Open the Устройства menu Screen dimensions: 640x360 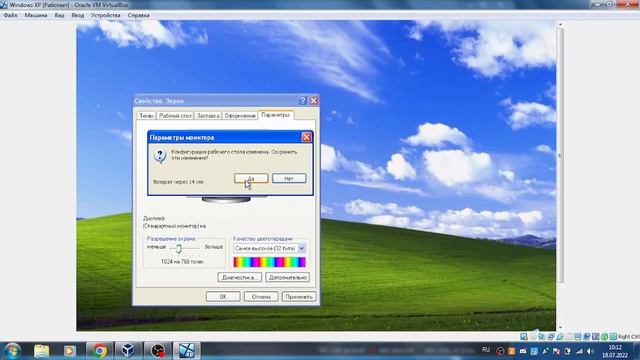coord(106,15)
